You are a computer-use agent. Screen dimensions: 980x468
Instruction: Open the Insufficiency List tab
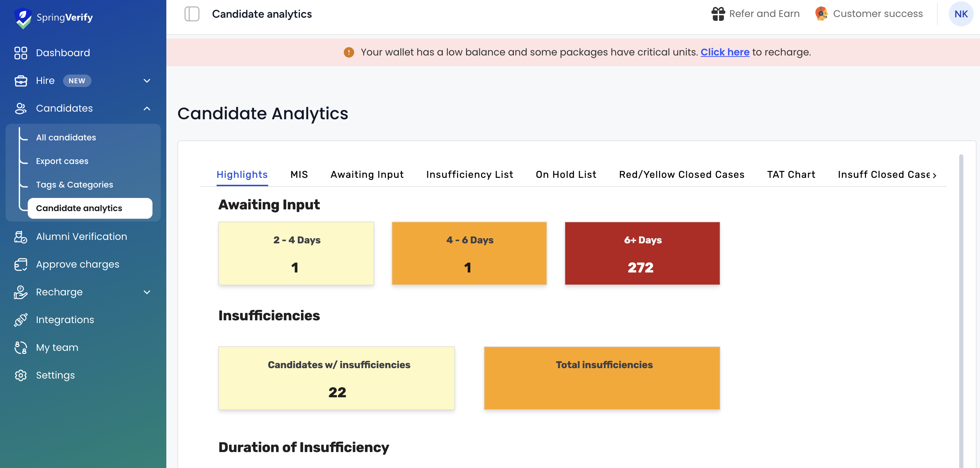pyautogui.click(x=470, y=175)
